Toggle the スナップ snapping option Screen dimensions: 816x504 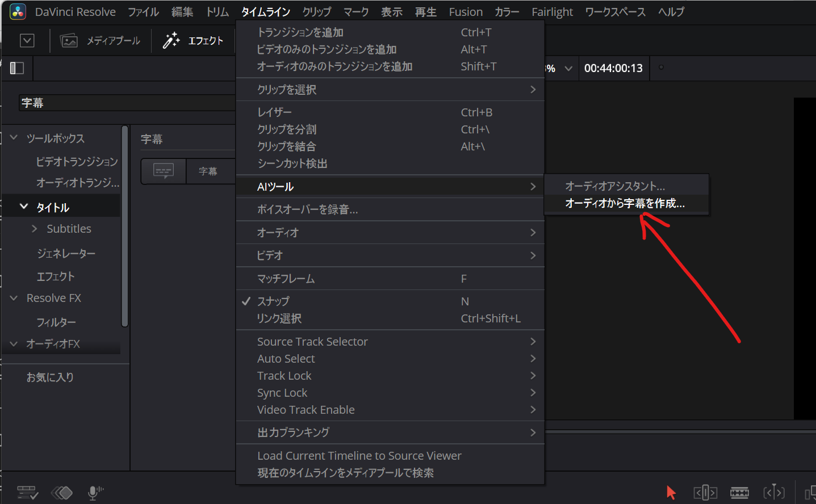click(273, 301)
